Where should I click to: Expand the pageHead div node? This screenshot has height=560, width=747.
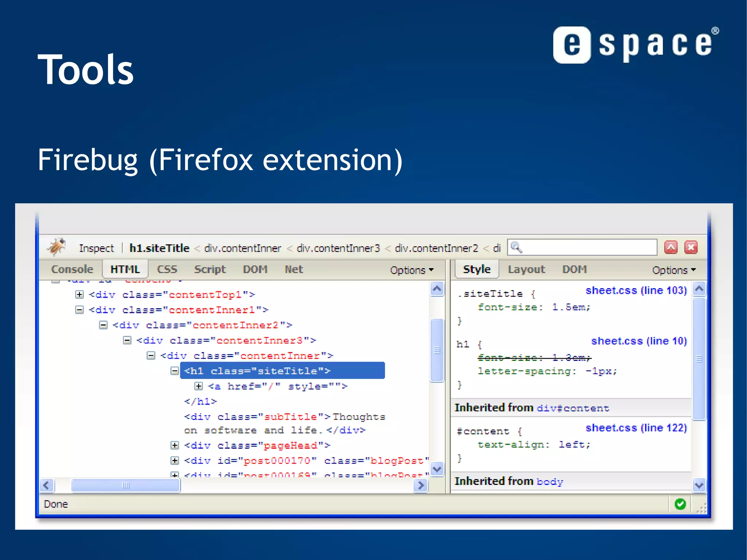(175, 445)
